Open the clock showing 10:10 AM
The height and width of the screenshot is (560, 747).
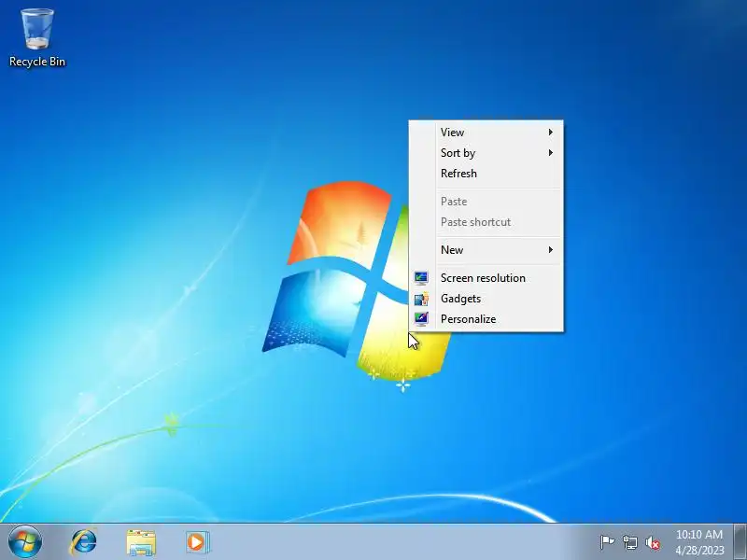coord(699,542)
